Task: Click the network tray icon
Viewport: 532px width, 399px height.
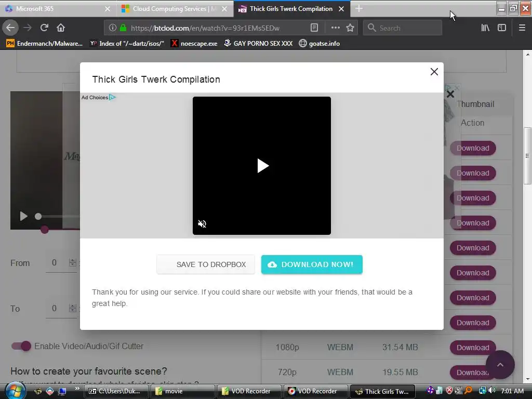Action: 482,391
